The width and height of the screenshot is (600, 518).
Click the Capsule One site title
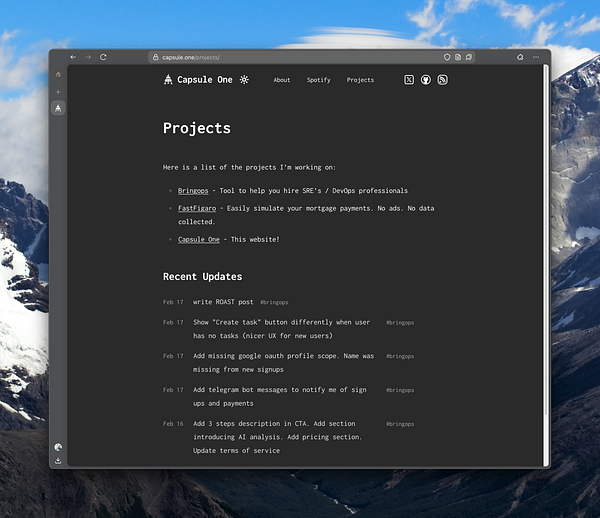click(205, 80)
